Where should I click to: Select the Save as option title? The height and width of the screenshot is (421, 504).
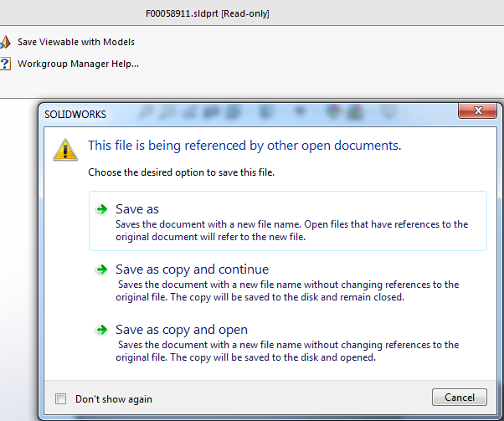coord(137,209)
